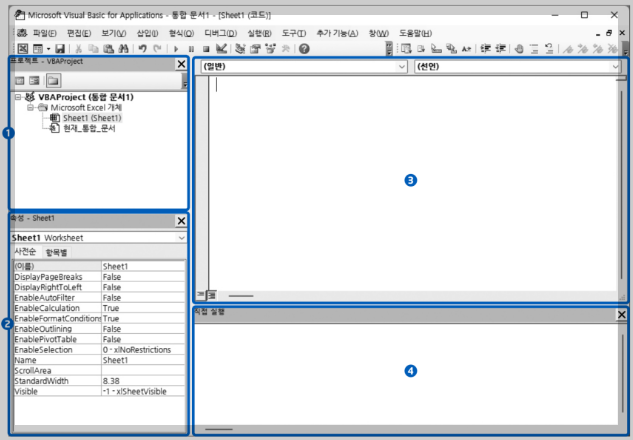Open the 도구(T) menu

(294, 33)
